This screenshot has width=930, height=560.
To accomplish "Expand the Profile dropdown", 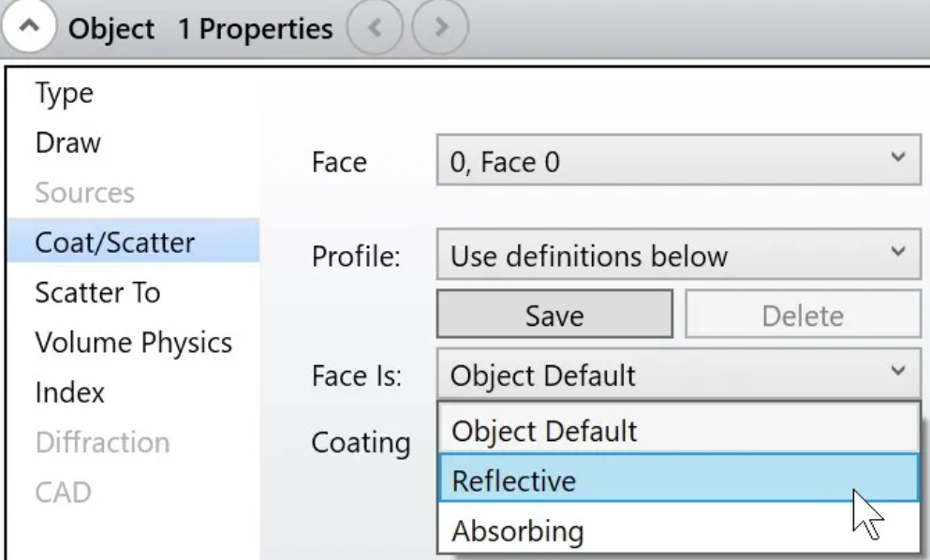I will tap(678, 255).
